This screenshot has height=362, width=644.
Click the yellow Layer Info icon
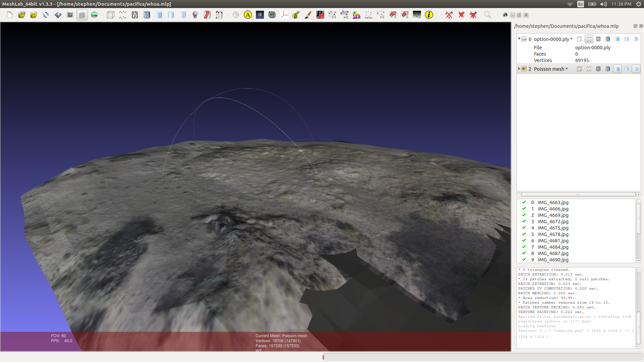coord(429,15)
